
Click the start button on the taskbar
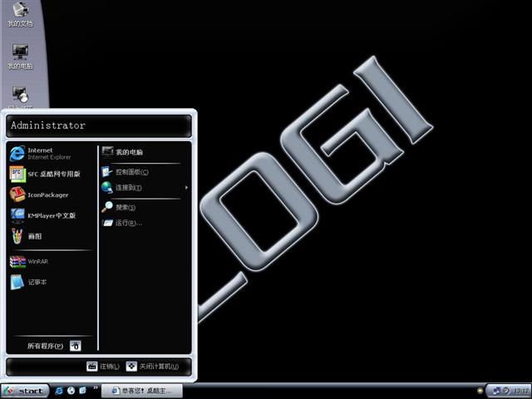click(24, 391)
